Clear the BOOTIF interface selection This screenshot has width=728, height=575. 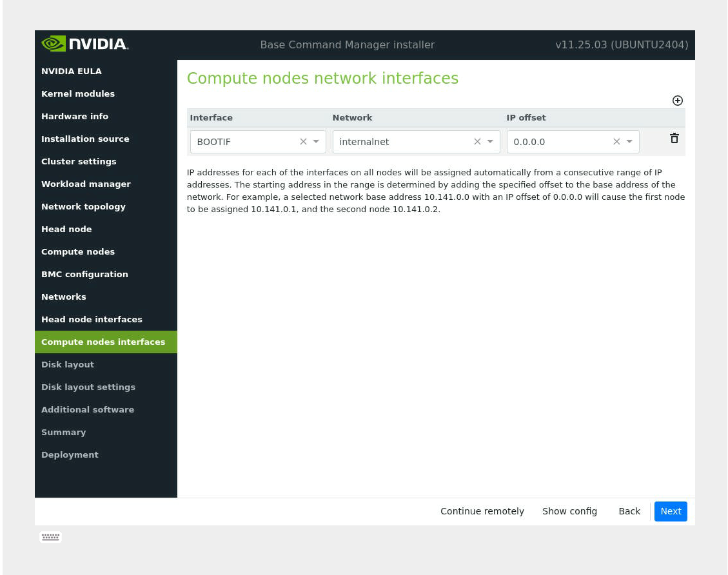[303, 142]
